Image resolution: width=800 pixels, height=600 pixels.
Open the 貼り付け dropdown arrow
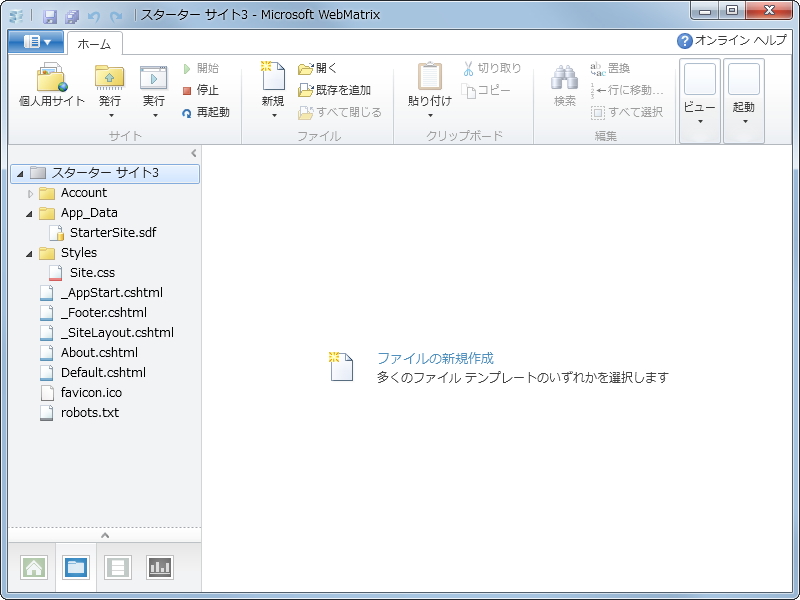coord(430,116)
